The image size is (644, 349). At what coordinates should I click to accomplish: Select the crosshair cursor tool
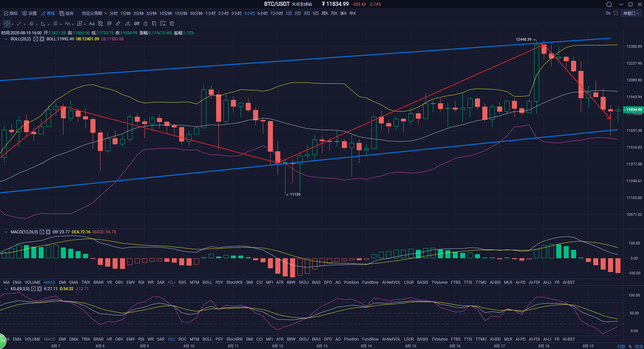pyautogui.click(x=7, y=24)
